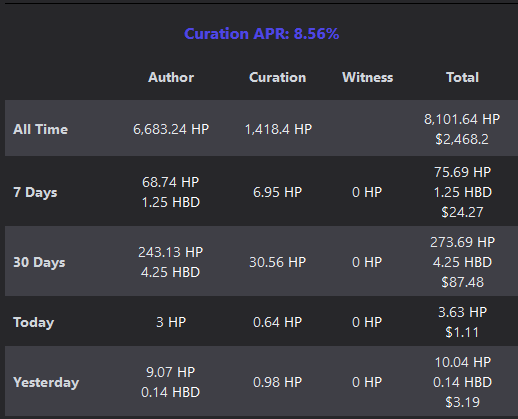Click the 7 Days row label
The image size is (518, 419).
tap(35, 193)
